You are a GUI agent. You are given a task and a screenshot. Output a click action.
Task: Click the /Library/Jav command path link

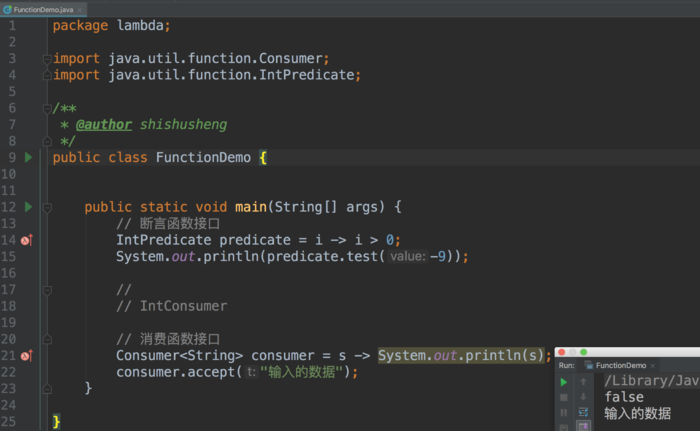click(x=650, y=381)
